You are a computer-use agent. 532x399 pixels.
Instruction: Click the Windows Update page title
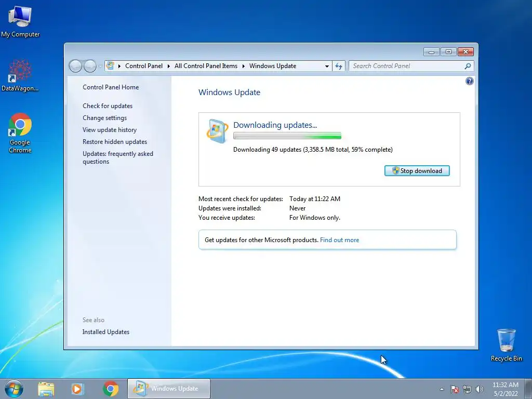229,92
